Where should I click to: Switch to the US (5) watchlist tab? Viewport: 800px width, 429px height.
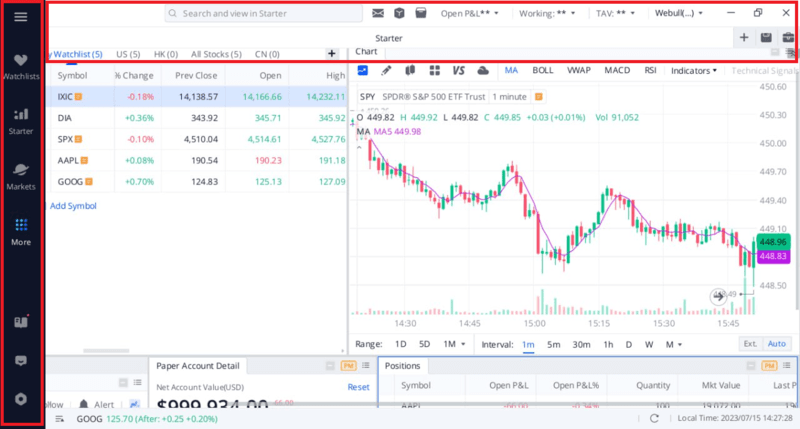pyautogui.click(x=128, y=54)
